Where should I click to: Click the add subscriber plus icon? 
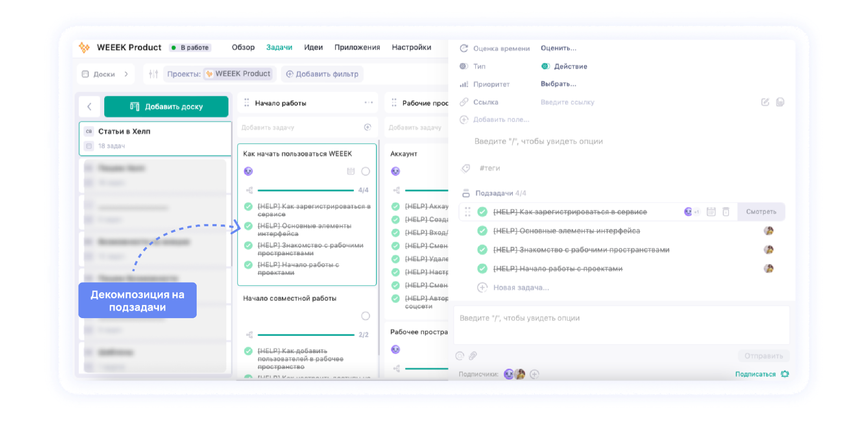pyautogui.click(x=535, y=374)
